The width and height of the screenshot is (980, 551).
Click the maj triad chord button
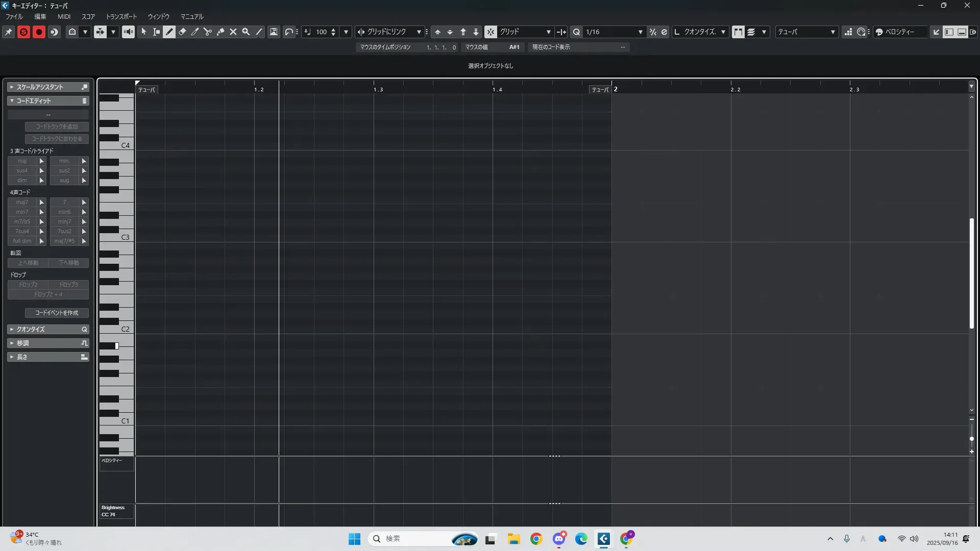[22, 161]
